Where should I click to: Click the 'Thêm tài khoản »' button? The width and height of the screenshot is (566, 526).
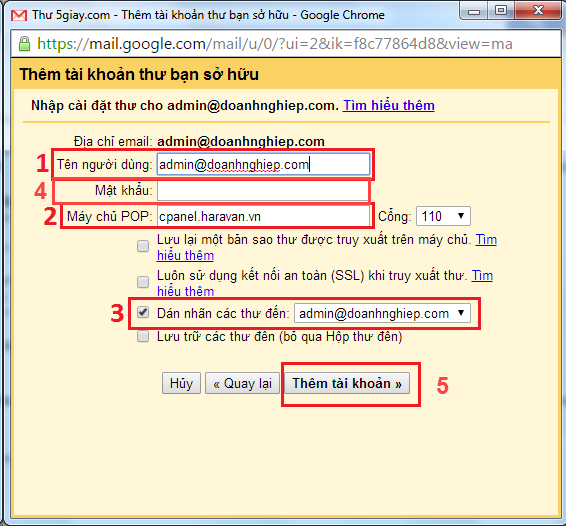[x=347, y=383]
